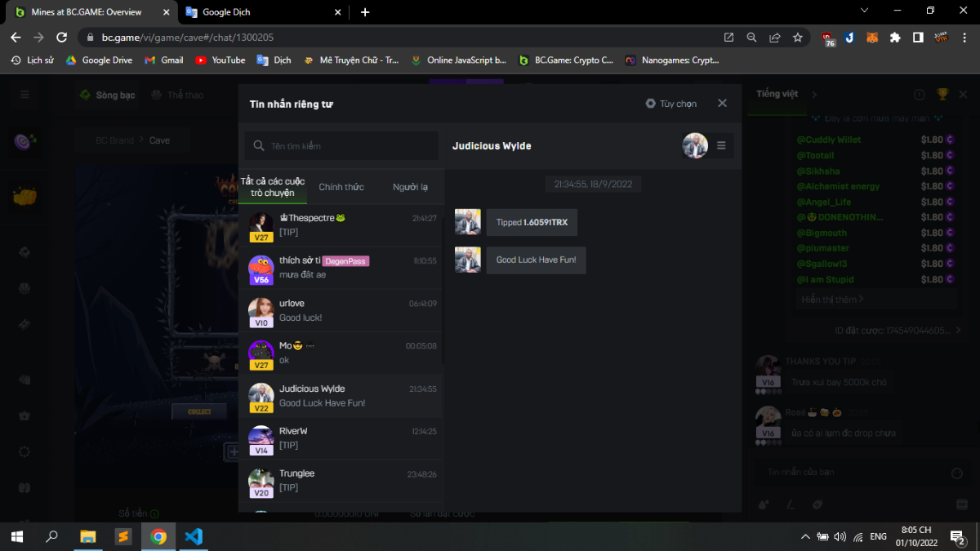Open the hamburger menu beside Judicious Wylde's avatar

tap(721, 146)
